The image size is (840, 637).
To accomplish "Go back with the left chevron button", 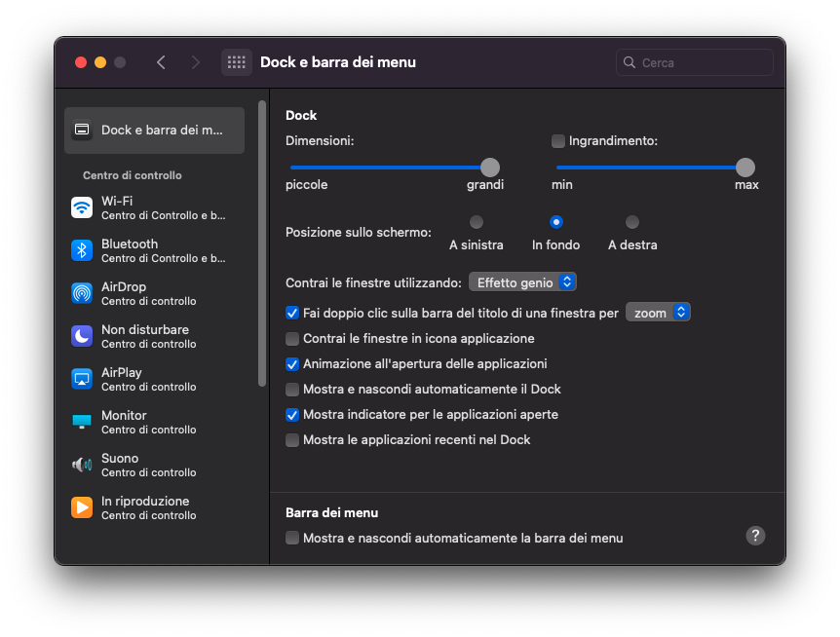I will pos(161,62).
